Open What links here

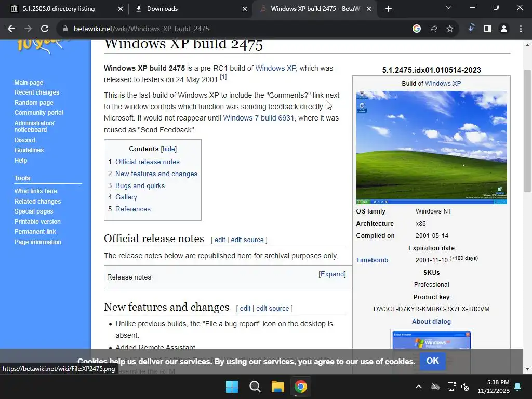(36, 191)
